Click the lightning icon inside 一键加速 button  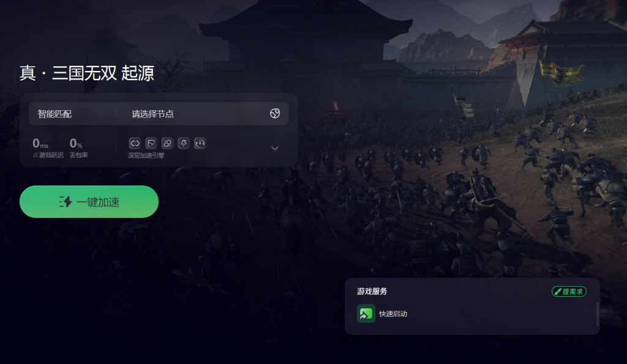[x=65, y=202]
